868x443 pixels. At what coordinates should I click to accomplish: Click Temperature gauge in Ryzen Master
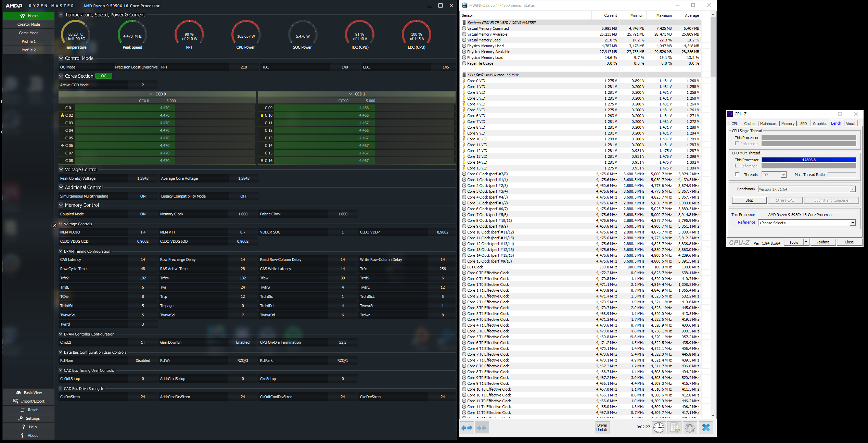click(x=76, y=34)
